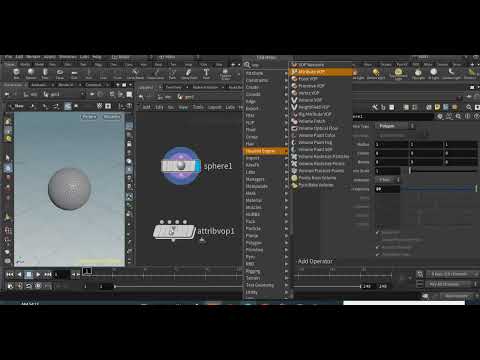This screenshot has height=360, width=480.
Task: Choose Attribute VOP from the list
Action: (x=321, y=72)
